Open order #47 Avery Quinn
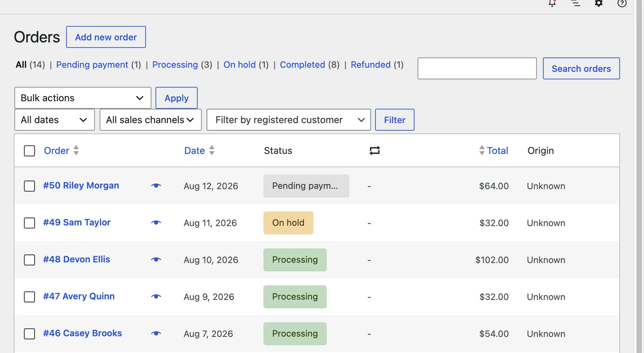Screen dimensions: 644x353 tap(78, 296)
